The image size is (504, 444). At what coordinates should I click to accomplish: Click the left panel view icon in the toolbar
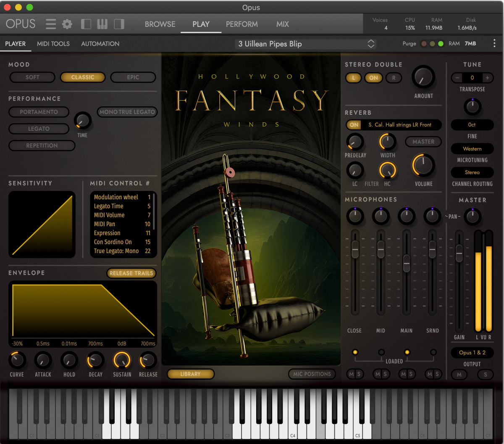point(86,24)
